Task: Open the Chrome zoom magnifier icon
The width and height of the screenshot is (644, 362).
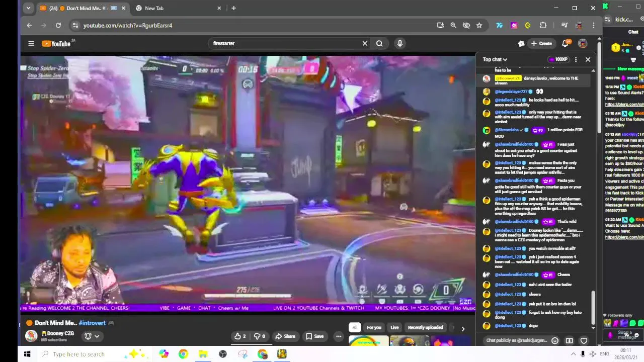Action: [453, 25]
